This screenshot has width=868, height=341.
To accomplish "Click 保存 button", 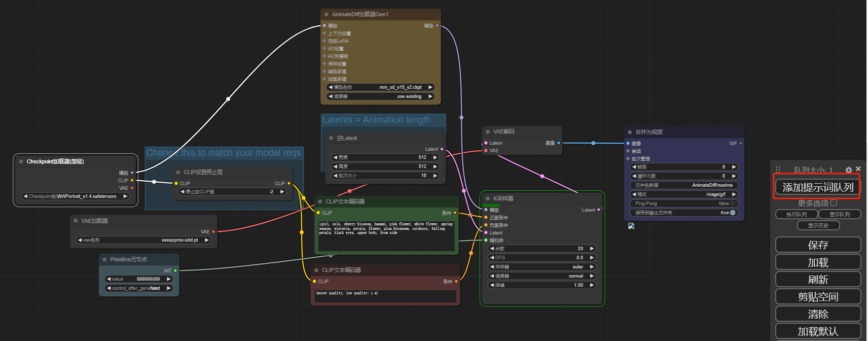I will pos(818,245).
